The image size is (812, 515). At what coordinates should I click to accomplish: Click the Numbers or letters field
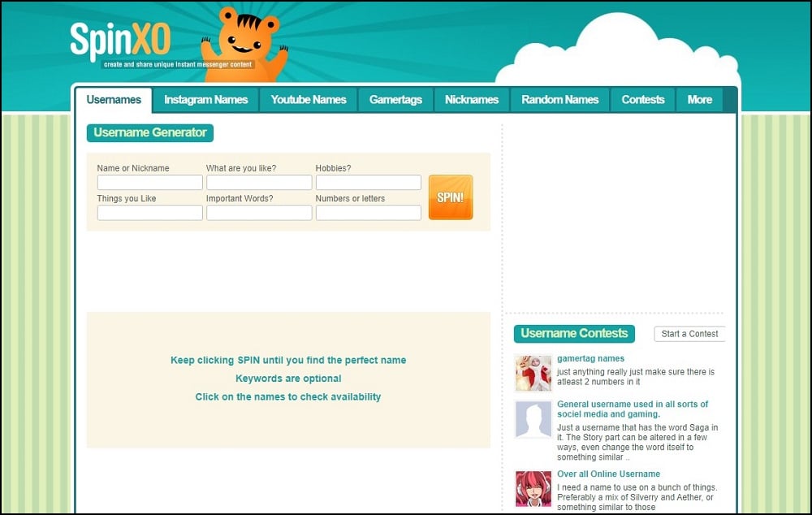tap(368, 213)
